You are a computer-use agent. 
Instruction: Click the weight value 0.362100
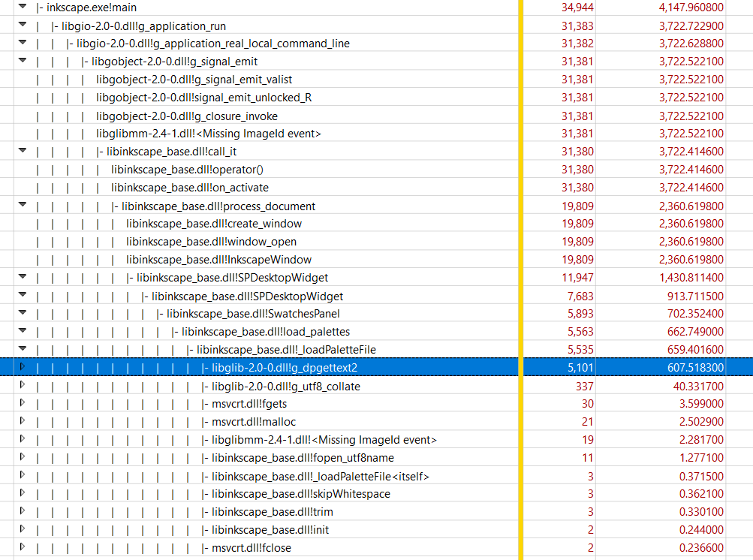click(701, 494)
